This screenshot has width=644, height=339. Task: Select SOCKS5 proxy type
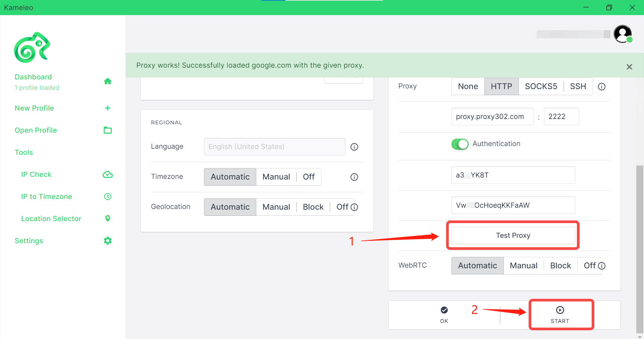(x=541, y=86)
